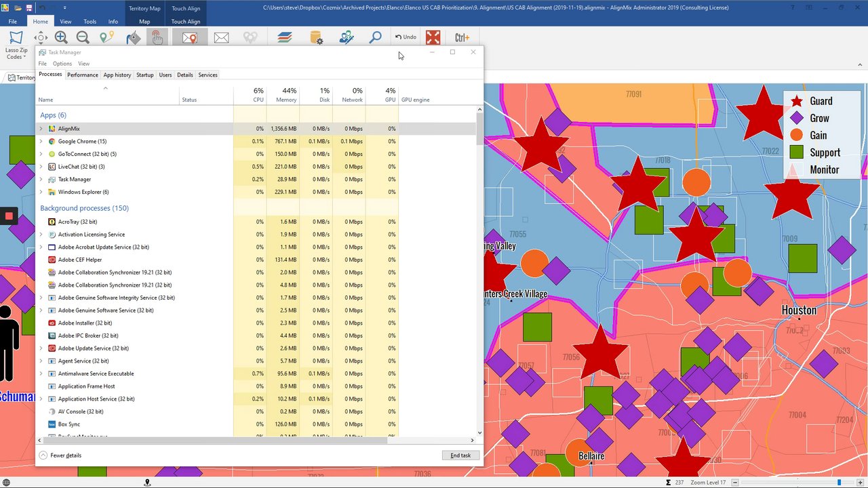Click the Zoom In magnifier icon
Image resolution: width=868 pixels, height=488 pixels.
[x=61, y=38]
